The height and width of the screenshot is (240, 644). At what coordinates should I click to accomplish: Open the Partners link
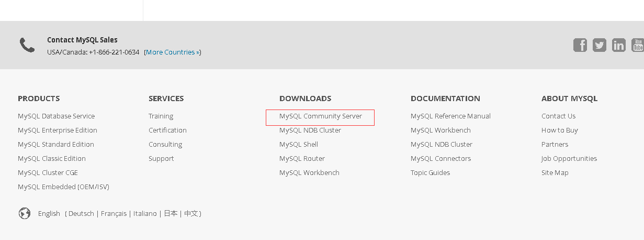(555, 145)
